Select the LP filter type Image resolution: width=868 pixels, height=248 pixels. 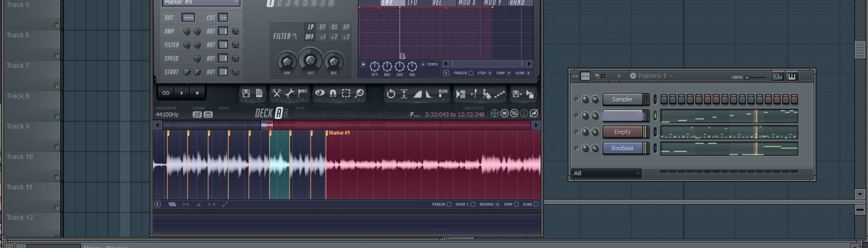(x=310, y=27)
